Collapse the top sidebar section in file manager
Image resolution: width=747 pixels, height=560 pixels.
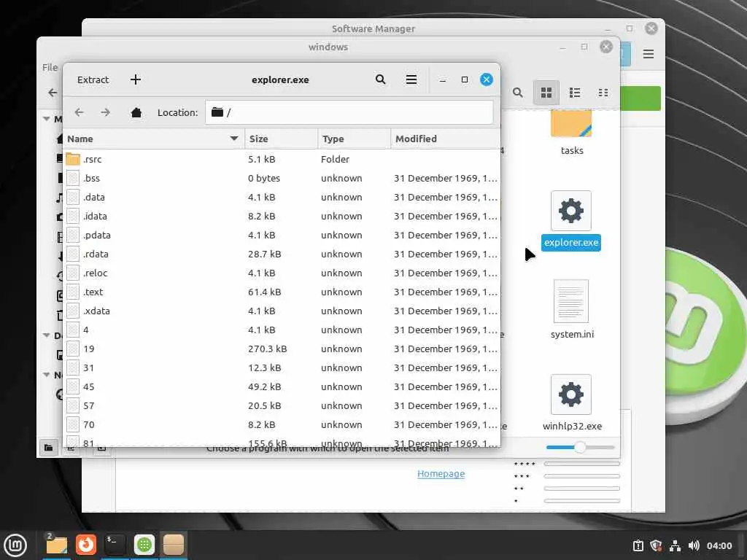click(x=47, y=119)
